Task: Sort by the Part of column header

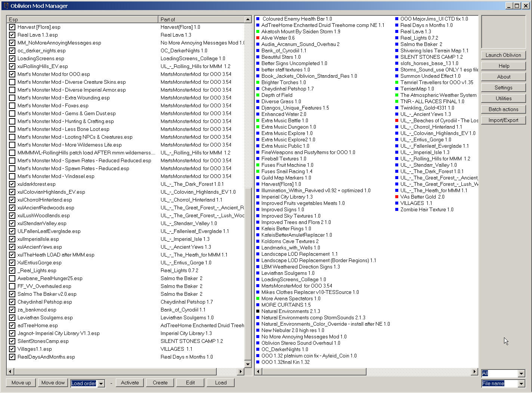Action: click(x=201, y=19)
